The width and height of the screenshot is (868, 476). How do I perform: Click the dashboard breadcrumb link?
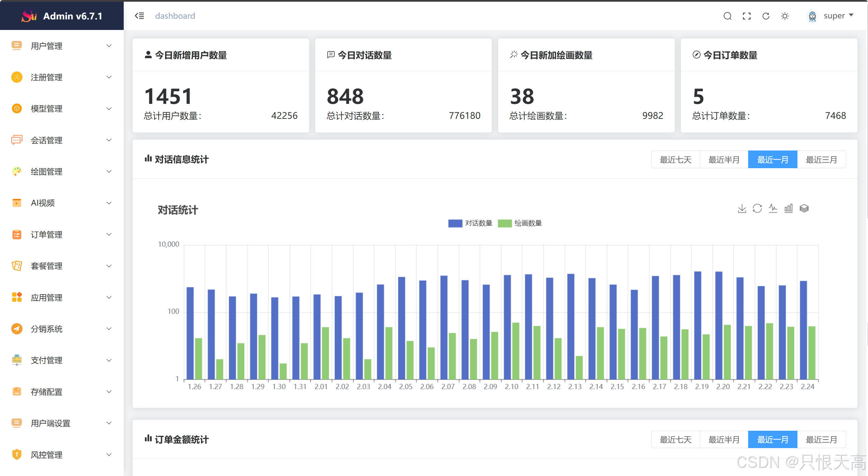175,16
